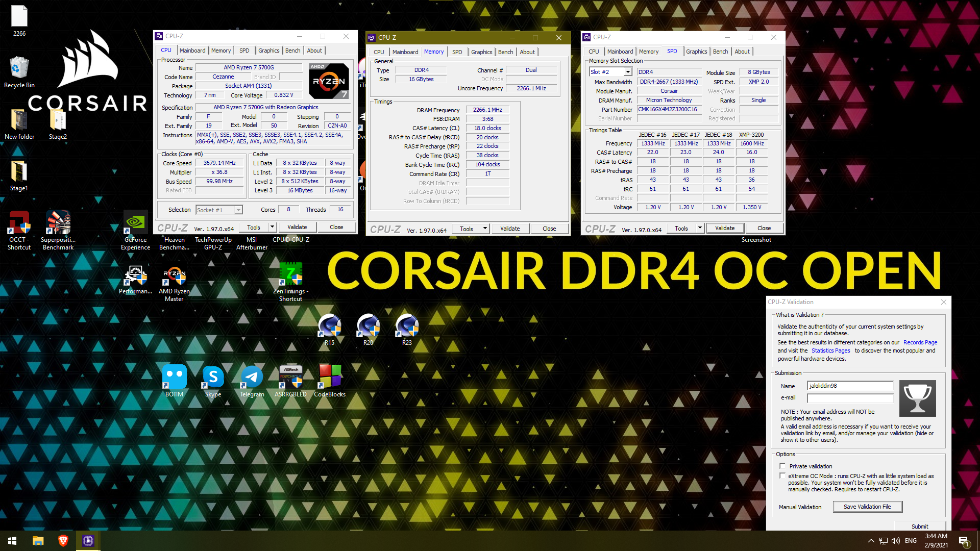Image resolution: width=980 pixels, height=551 pixels.
Task: Click CPU-Z taskbar icon
Action: coord(88,541)
